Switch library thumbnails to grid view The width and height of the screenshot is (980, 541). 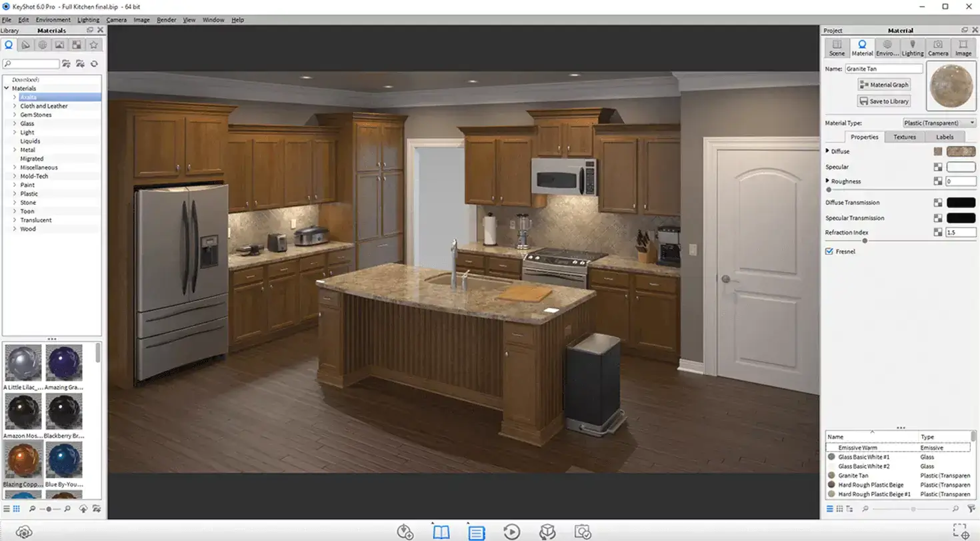click(x=17, y=508)
